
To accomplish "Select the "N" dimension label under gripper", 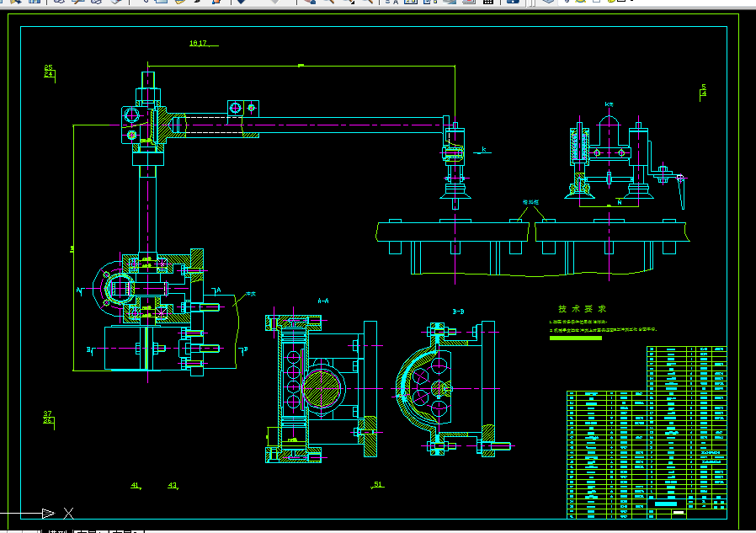I will coord(620,203).
